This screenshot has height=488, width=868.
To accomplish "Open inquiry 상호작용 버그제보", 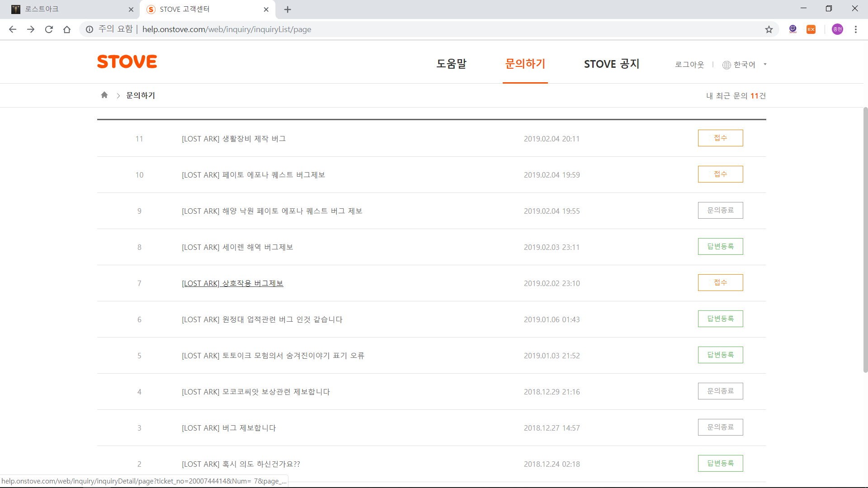I will [232, 283].
